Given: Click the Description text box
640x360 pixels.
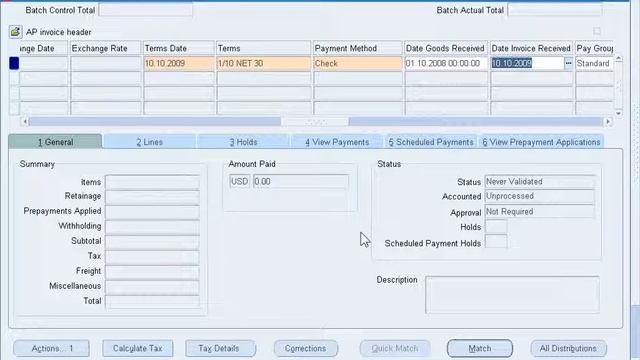Looking at the screenshot, I should 512,295.
